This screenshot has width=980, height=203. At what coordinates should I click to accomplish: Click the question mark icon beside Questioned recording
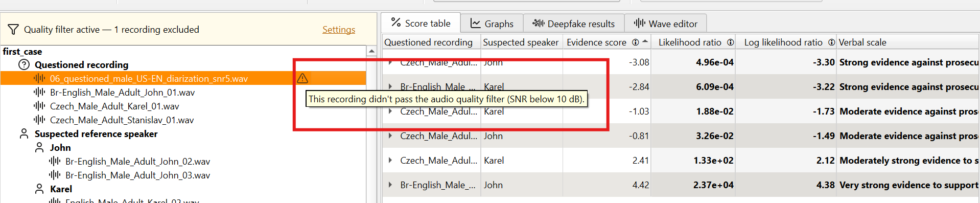pyautogui.click(x=24, y=64)
